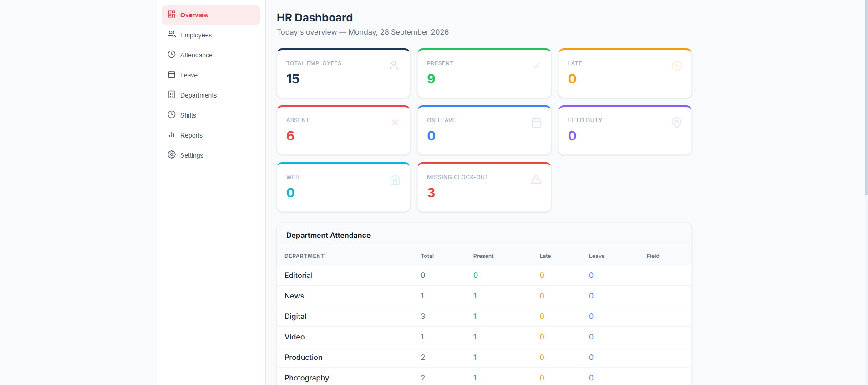Click the Settings gear icon

click(172, 155)
